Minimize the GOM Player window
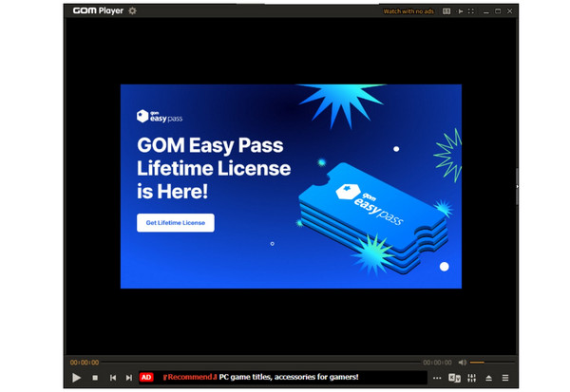 click(486, 11)
